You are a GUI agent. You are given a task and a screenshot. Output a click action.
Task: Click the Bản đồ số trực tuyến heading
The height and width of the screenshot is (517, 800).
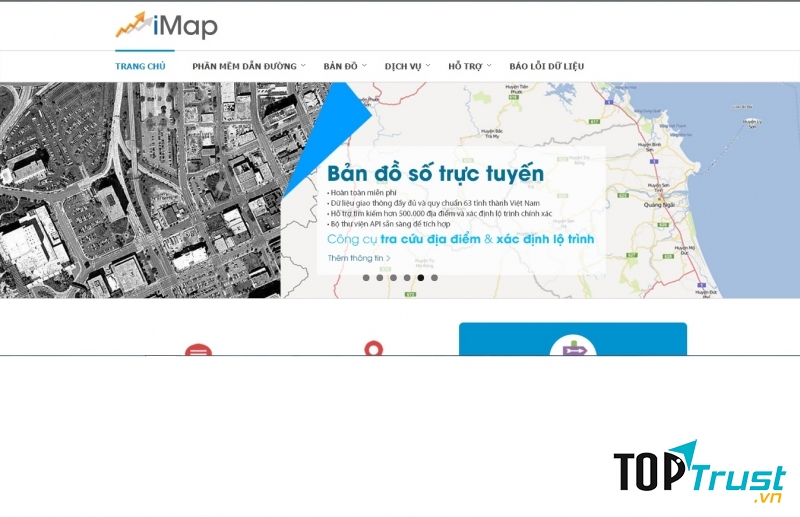point(435,174)
